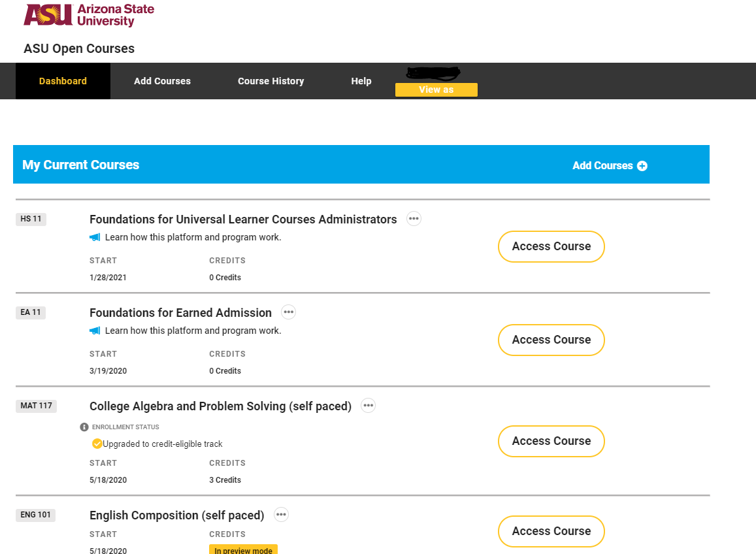
Task: Click the plus icon next to Add Courses
Action: point(642,166)
